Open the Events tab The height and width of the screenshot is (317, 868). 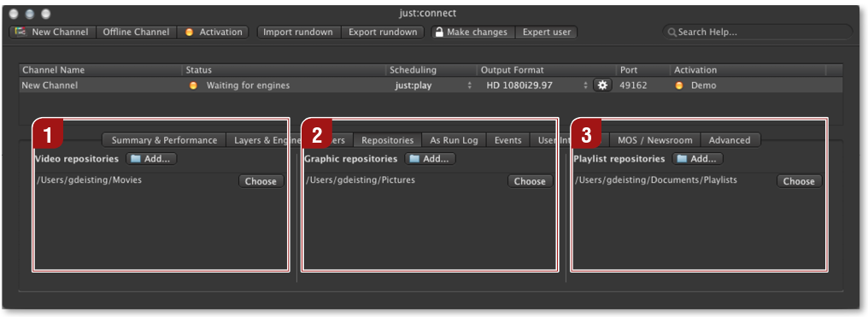[508, 140]
